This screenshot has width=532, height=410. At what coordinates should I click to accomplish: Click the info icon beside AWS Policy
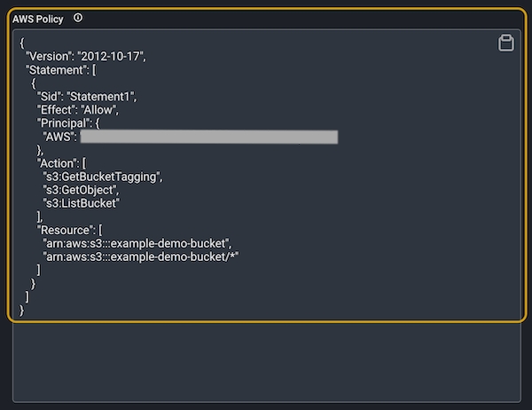coord(78,18)
